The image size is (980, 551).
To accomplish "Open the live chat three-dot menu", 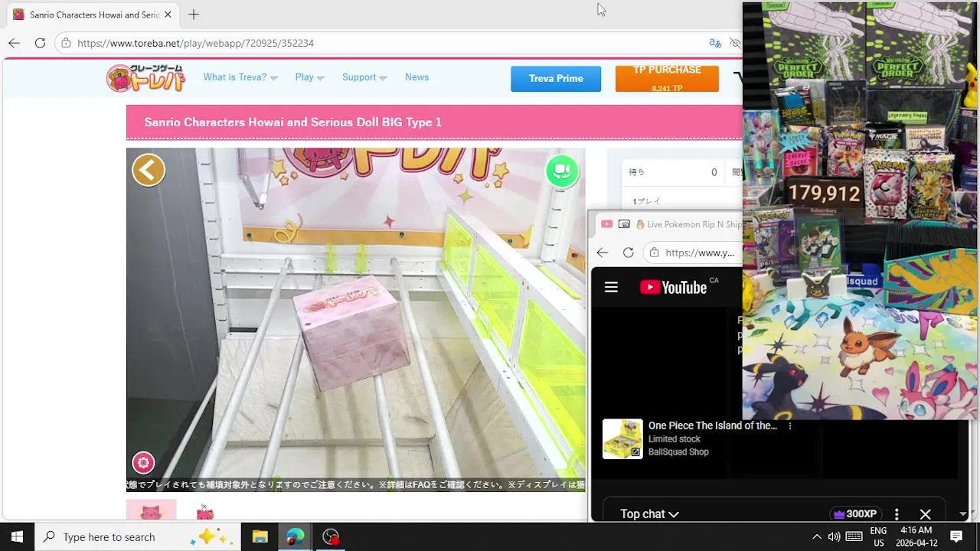I will 897,514.
